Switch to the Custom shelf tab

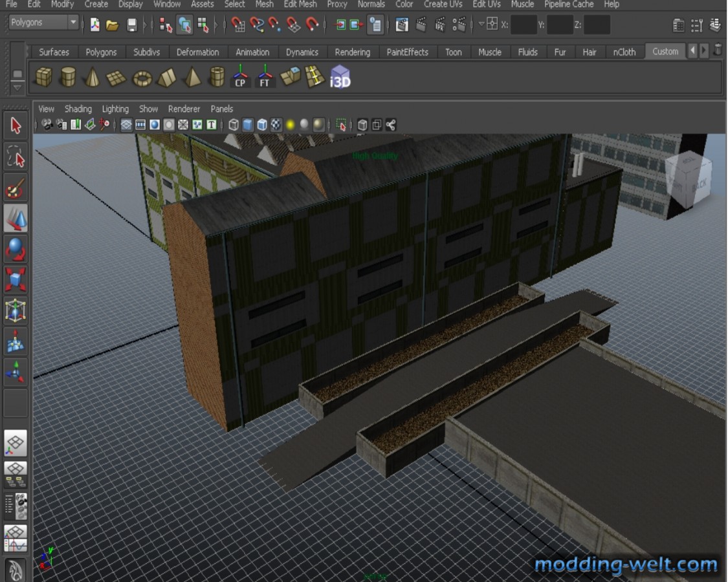(665, 52)
